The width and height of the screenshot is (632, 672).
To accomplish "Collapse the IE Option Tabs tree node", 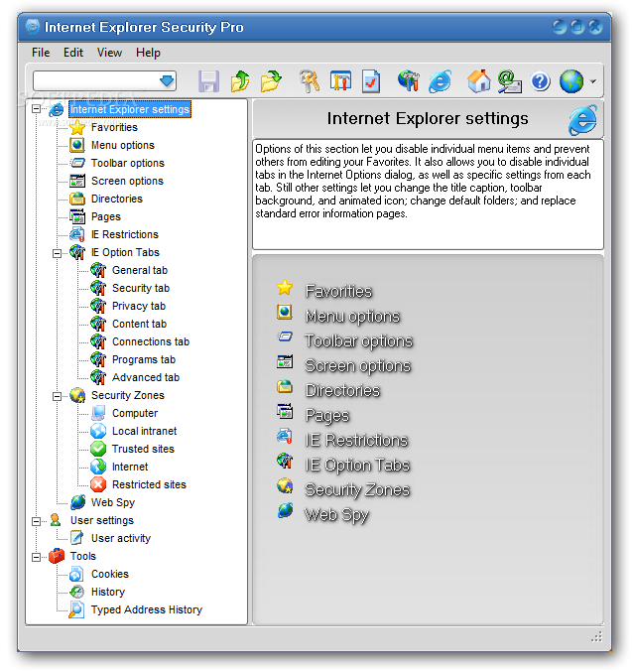I will 57,253.
